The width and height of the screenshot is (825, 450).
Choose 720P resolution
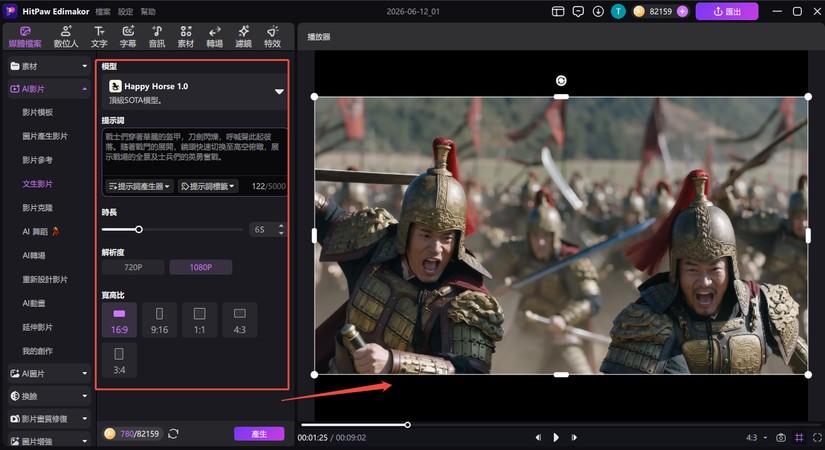click(133, 267)
